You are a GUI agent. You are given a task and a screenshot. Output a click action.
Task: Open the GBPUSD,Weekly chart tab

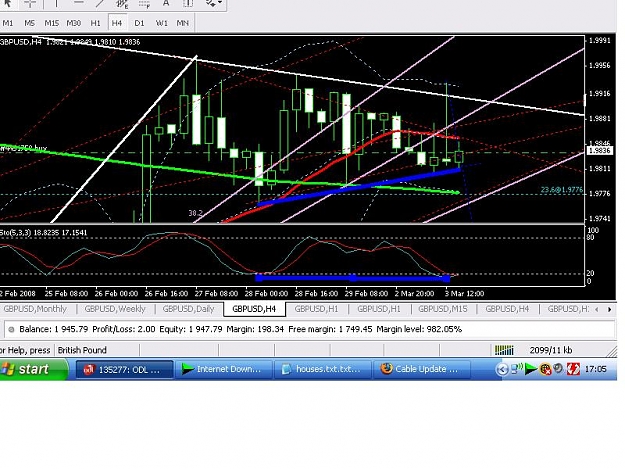pos(115,309)
